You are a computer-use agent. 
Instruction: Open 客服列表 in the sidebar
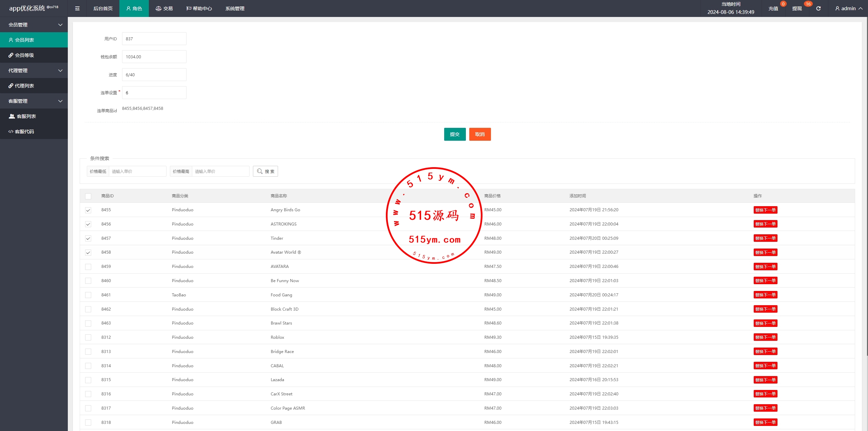[x=26, y=116]
